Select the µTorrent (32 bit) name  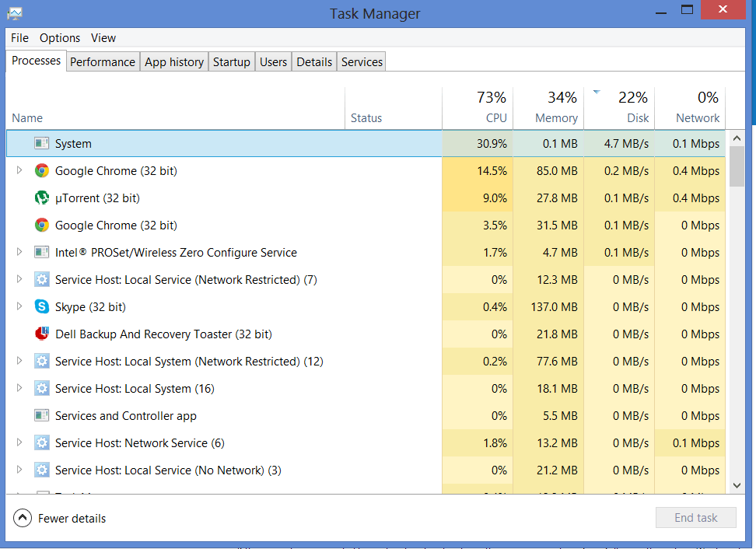tap(97, 198)
